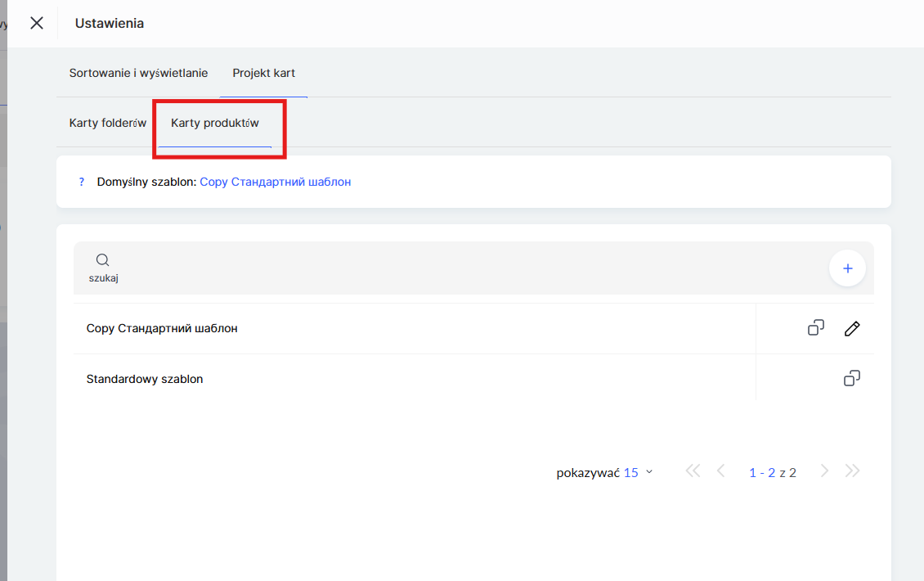924x581 pixels.
Task: Select the Projekt kart tab
Action: (263, 73)
